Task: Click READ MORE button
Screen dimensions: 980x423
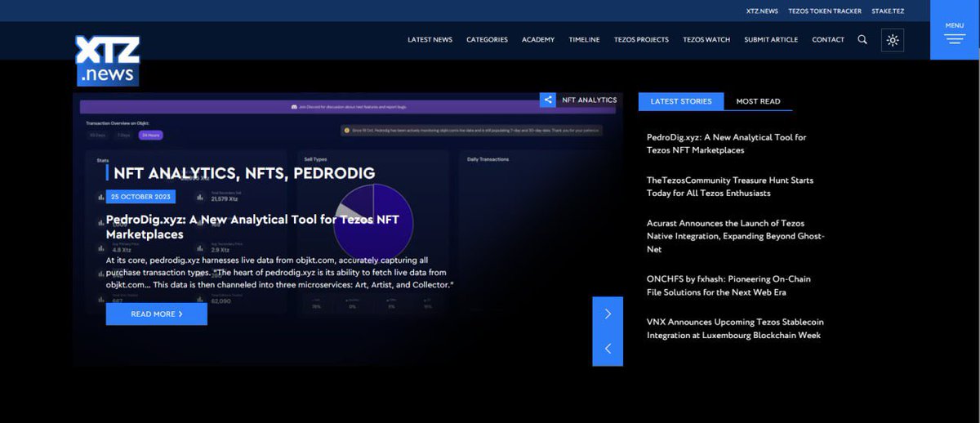Action: coord(156,314)
